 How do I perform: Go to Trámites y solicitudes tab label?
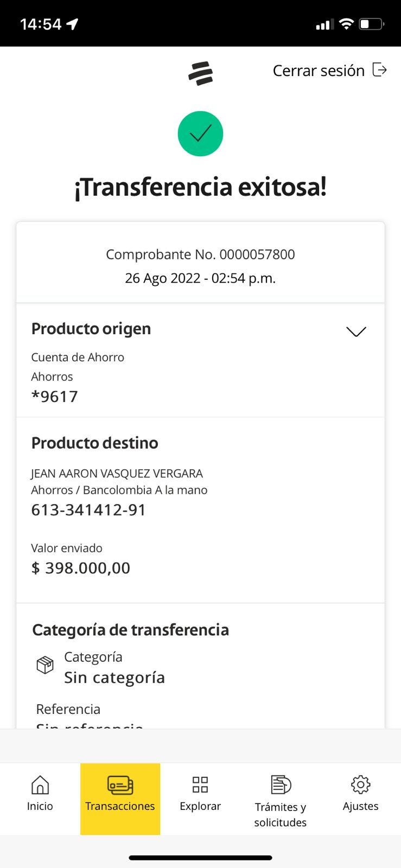pos(281,814)
